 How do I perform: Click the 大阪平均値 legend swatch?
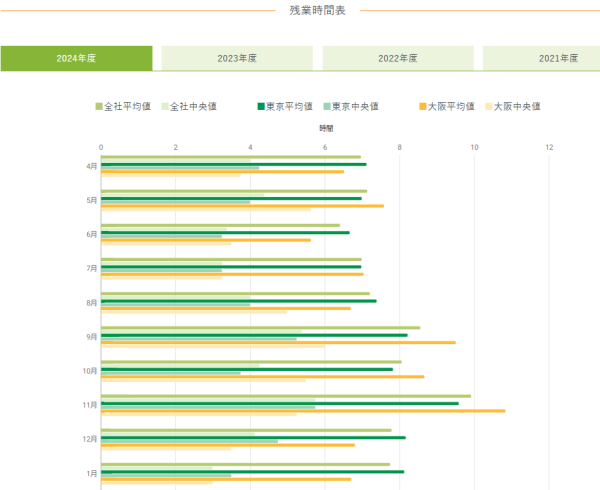pos(423,106)
